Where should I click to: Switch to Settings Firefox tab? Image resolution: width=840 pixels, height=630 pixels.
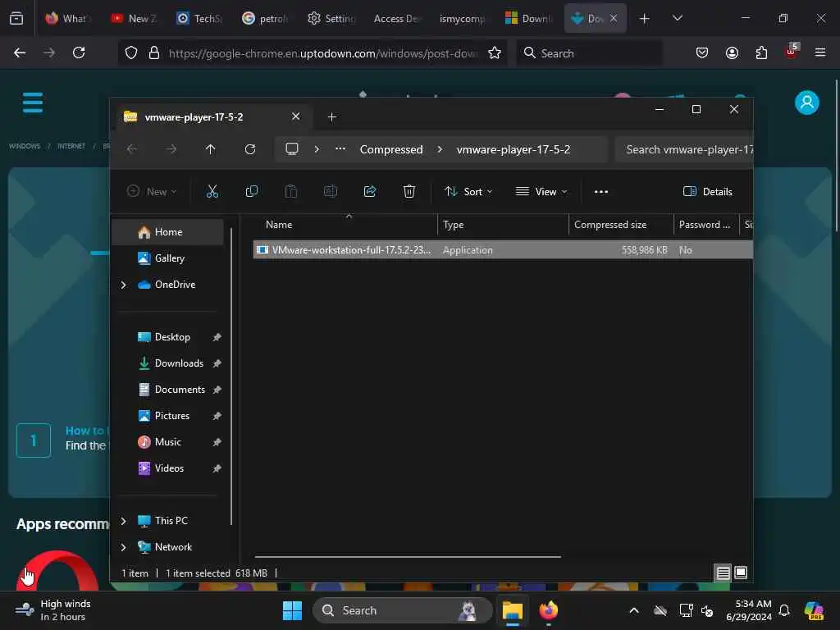(x=331, y=18)
